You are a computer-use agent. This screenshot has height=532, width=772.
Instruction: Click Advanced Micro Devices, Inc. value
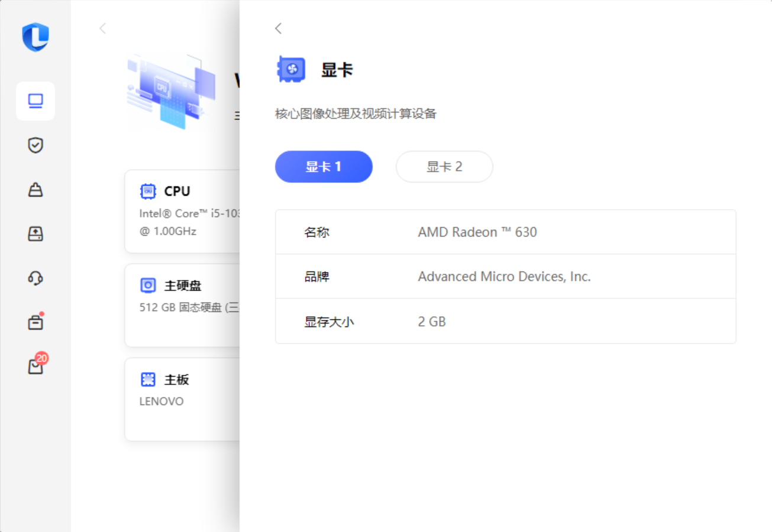point(505,277)
